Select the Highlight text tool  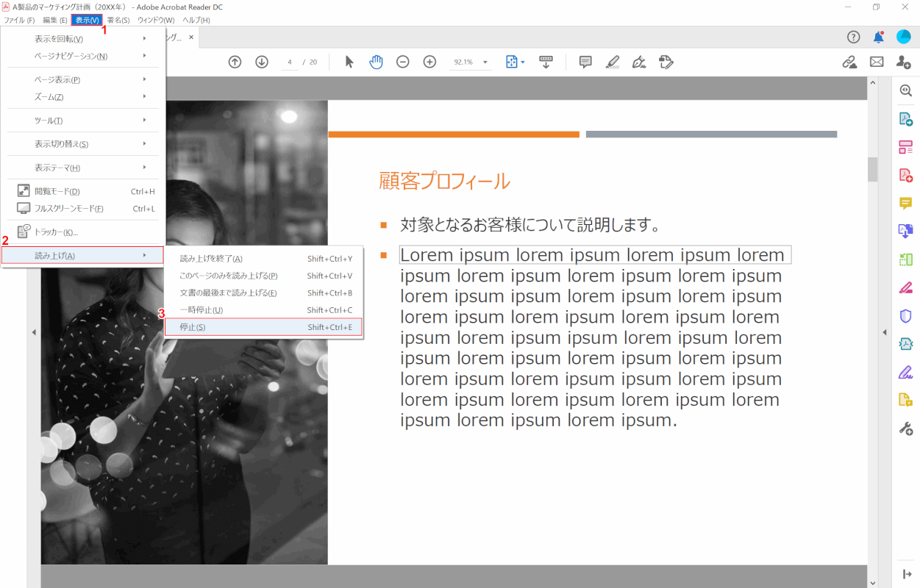(612, 62)
